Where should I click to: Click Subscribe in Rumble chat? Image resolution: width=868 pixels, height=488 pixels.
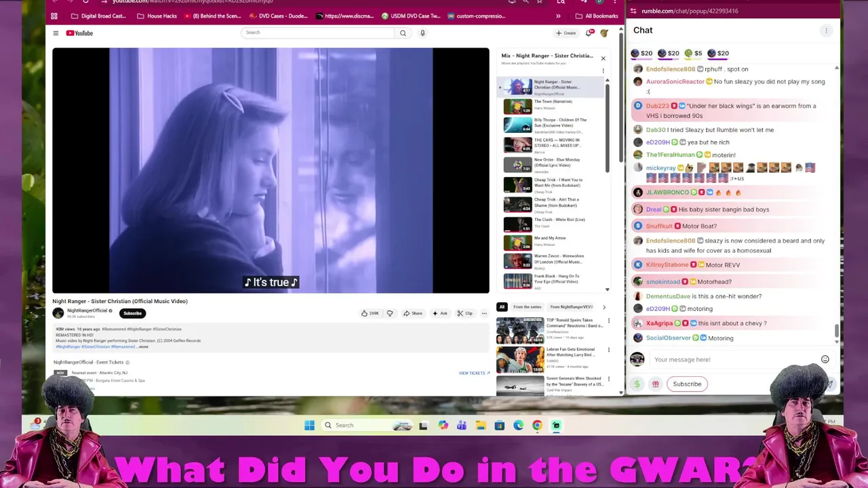coord(687,384)
